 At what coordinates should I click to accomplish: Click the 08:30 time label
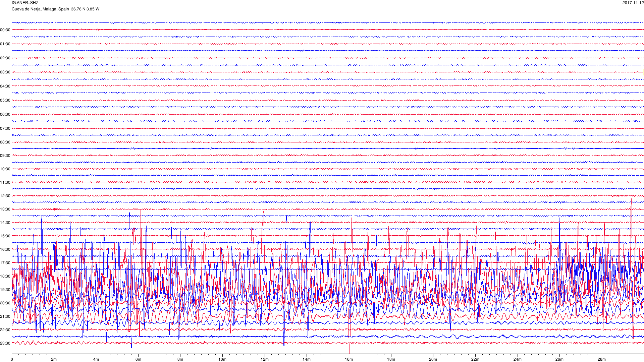[5, 142]
